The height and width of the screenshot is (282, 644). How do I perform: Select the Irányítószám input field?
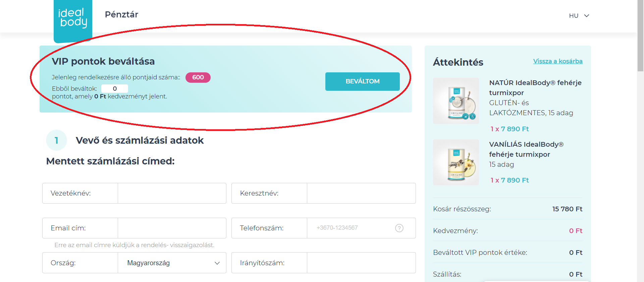(361, 263)
